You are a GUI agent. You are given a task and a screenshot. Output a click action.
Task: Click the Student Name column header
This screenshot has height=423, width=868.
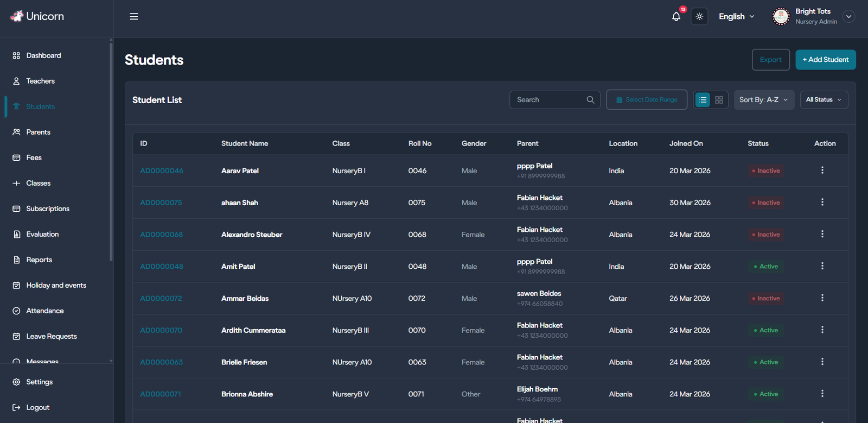[245, 143]
